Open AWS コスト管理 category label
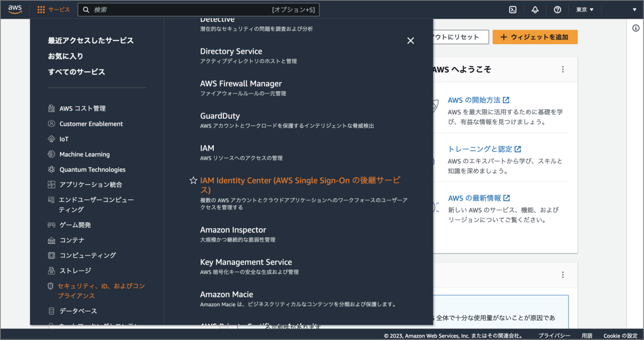The height and width of the screenshot is (340, 644). click(x=83, y=108)
